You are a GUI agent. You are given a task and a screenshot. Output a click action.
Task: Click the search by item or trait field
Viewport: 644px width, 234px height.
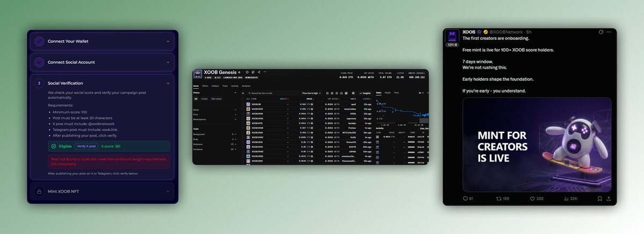(x=273, y=94)
